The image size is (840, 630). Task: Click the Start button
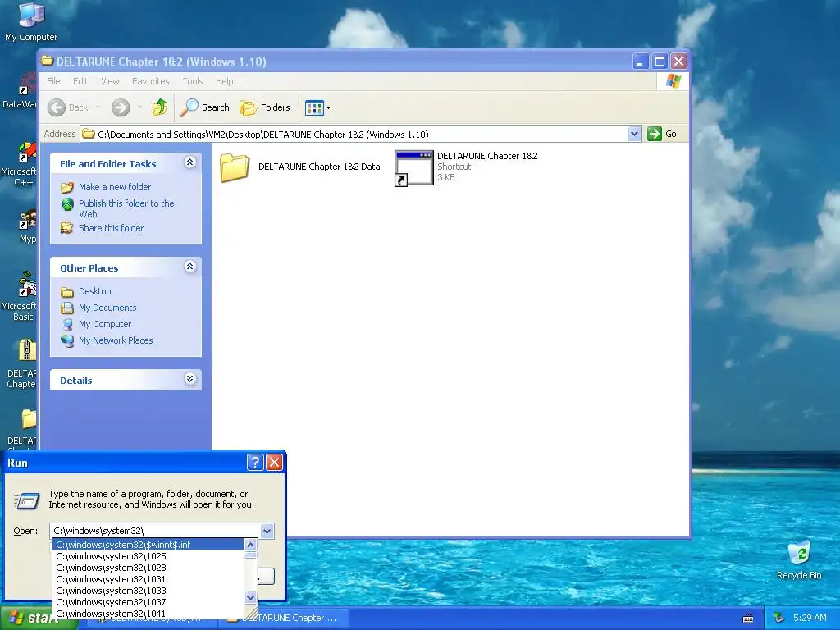(38, 619)
